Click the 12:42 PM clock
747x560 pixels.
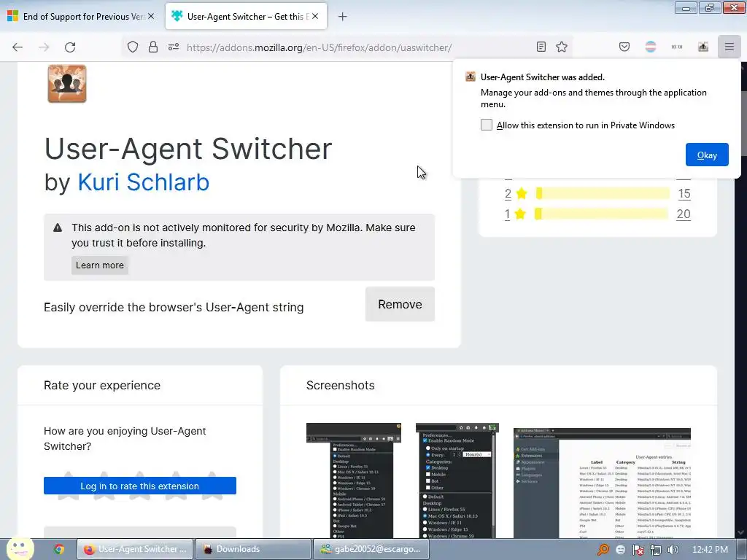pos(710,550)
